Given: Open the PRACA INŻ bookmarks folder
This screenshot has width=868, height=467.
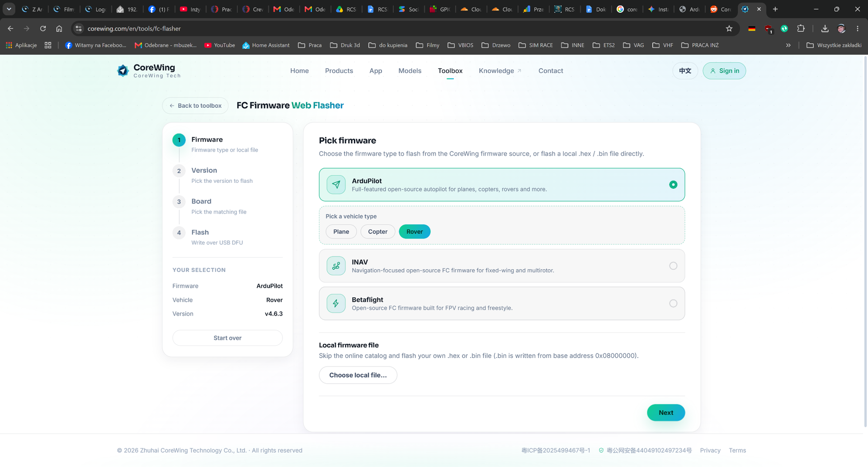Looking at the screenshot, I should 700,45.
